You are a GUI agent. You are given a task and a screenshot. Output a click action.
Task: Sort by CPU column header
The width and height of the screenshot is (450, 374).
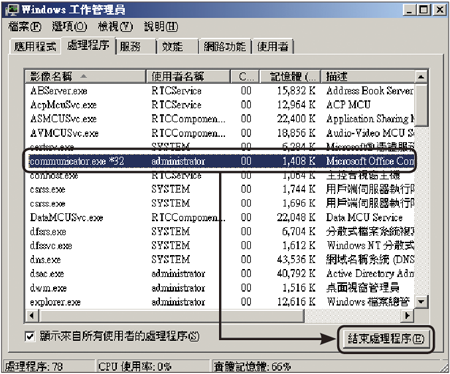[x=245, y=77]
